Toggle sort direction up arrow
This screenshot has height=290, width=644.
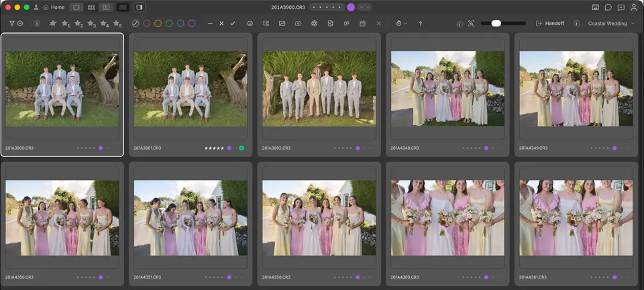[420, 23]
